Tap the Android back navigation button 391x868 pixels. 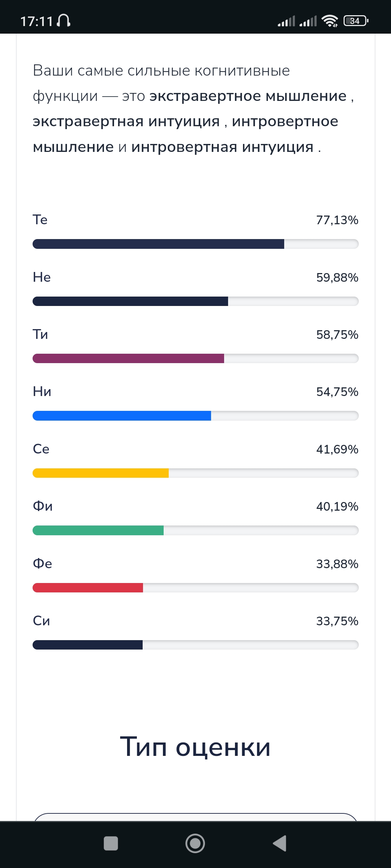pyautogui.click(x=280, y=843)
